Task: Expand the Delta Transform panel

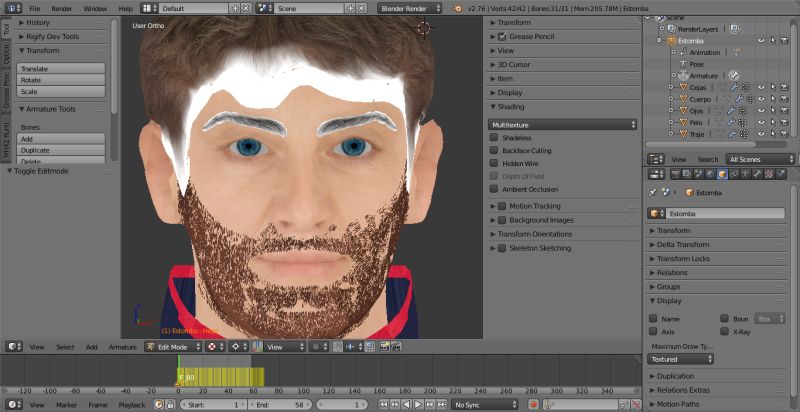Action: tap(683, 245)
